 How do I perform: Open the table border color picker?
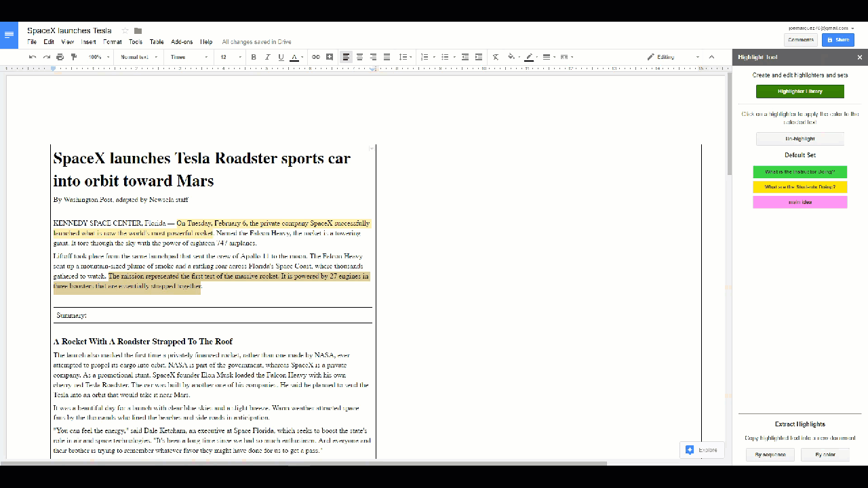point(530,57)
